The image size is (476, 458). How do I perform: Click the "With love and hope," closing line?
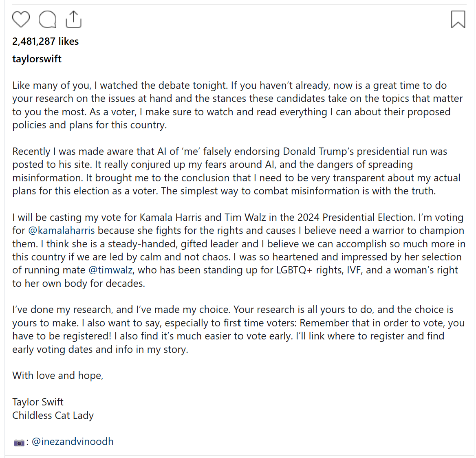(x=57, y=376)
